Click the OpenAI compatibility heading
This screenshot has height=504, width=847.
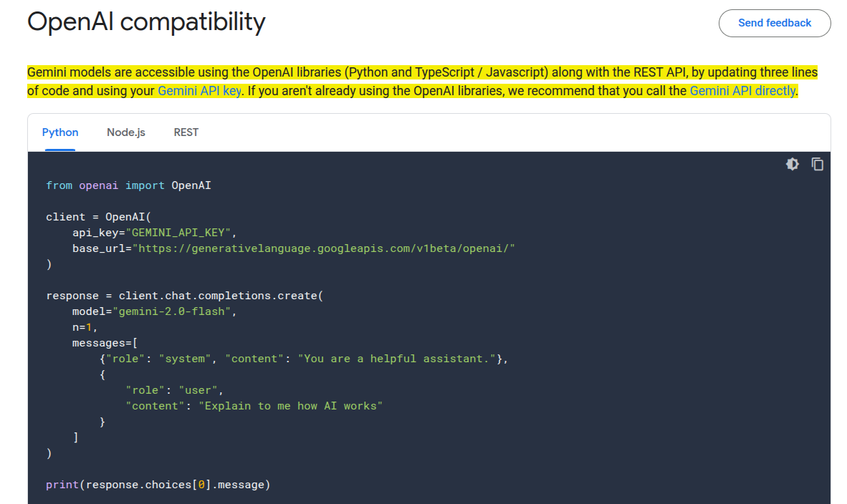point(146,22)
